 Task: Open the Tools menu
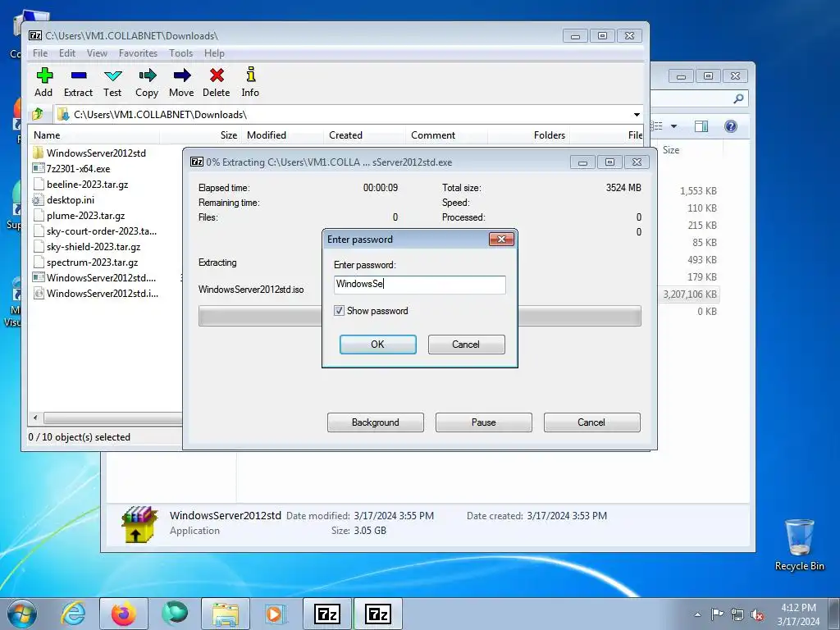pos(181,53)
